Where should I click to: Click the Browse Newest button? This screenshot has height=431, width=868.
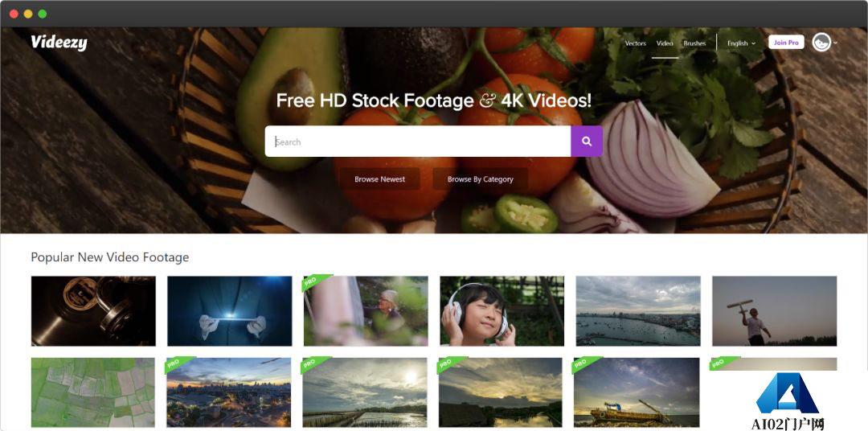click(379, 179)
